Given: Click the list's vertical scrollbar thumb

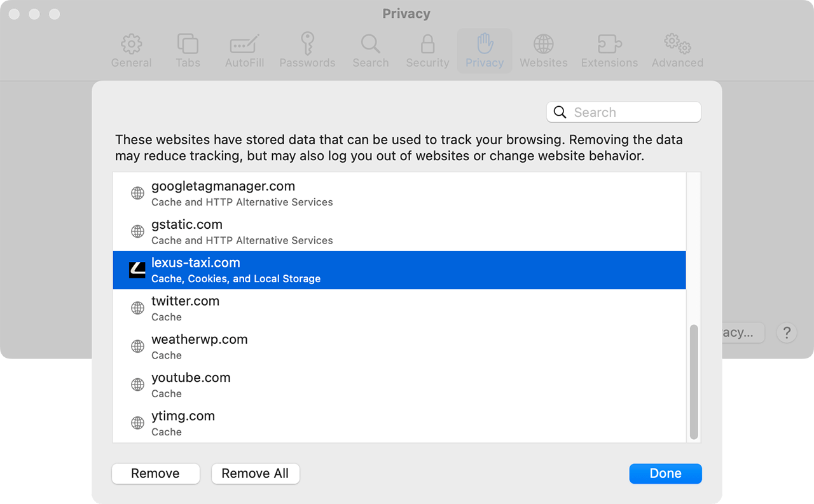Looking at the screenshot, I should coord(694,383).
